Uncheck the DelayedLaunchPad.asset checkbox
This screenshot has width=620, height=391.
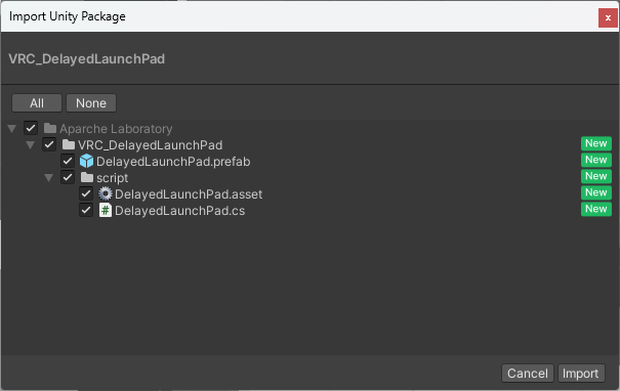click(86, 194)
